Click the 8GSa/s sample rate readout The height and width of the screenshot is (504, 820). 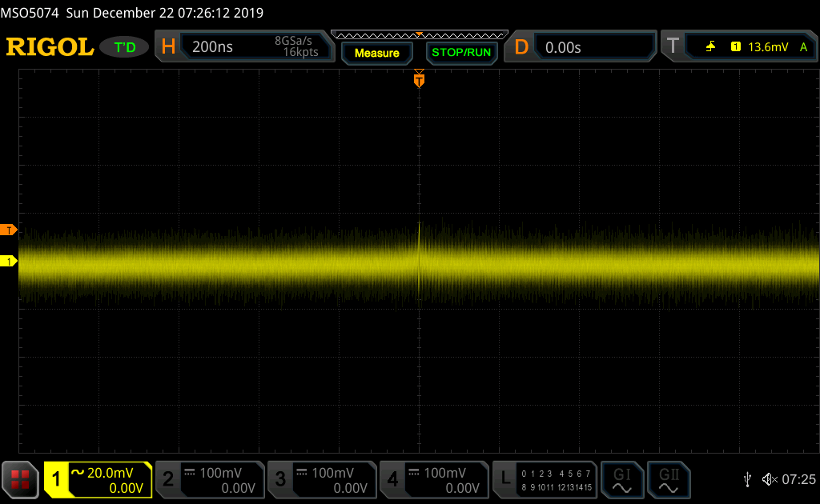click(x=293, y=41)
